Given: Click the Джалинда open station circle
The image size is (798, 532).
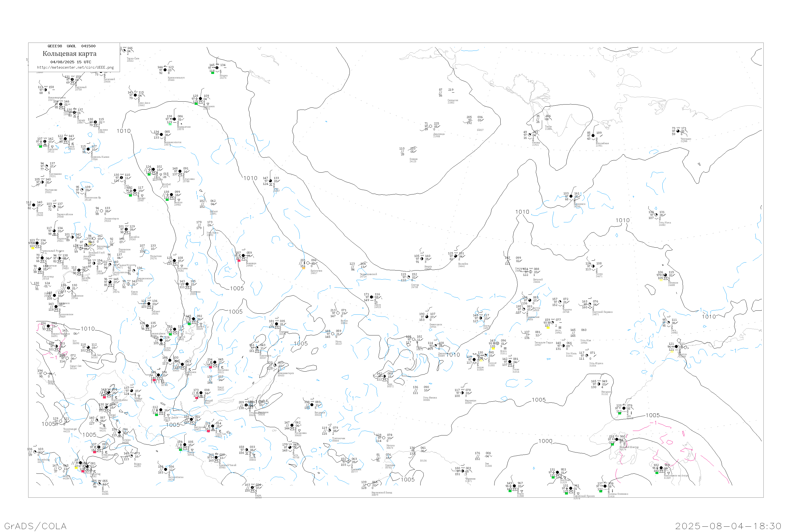Looking at the screenshot, I should tap(431, 126).
